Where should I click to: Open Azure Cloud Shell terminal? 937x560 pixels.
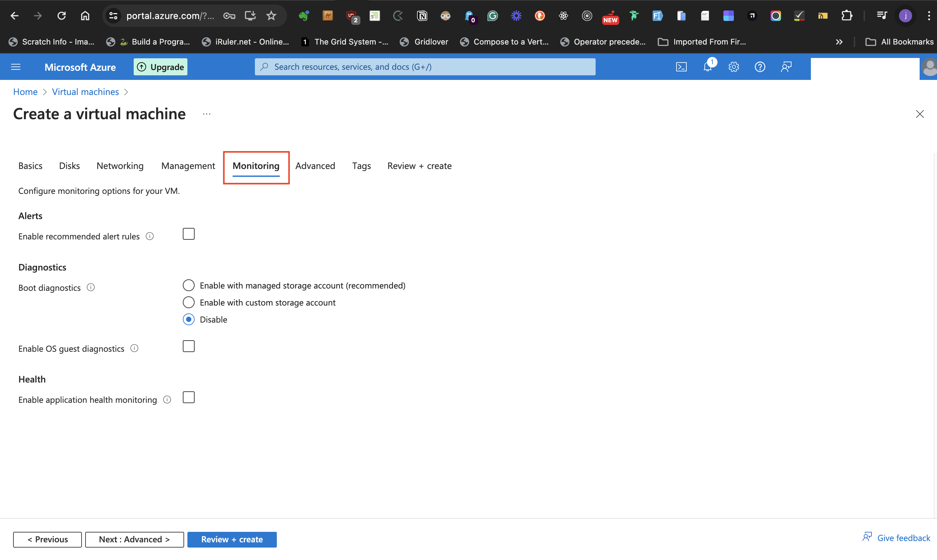[x=681, y=66]
